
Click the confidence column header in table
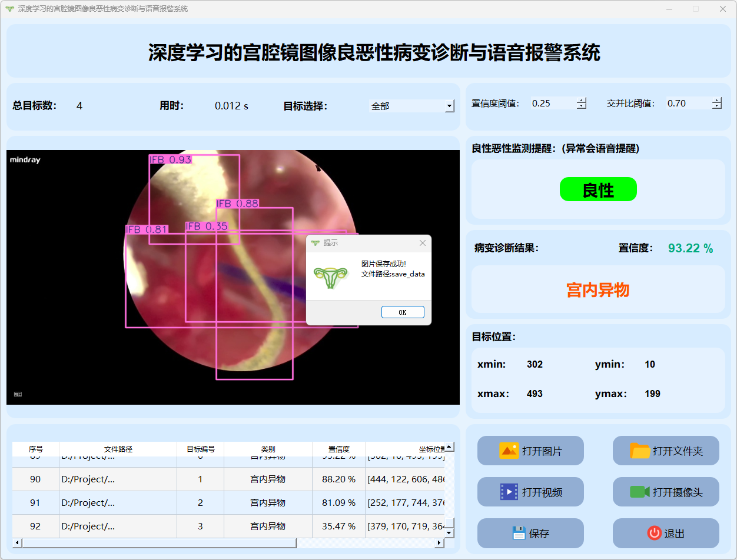pyautogui.click(x=338, y=449)
